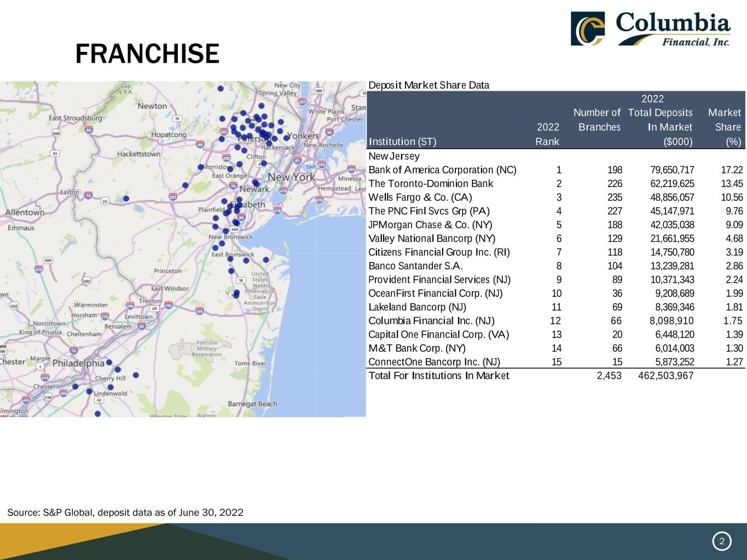Select the Philadelphia label on the map
The height and width of the screenshot is (560, 747).
(78, 363)
